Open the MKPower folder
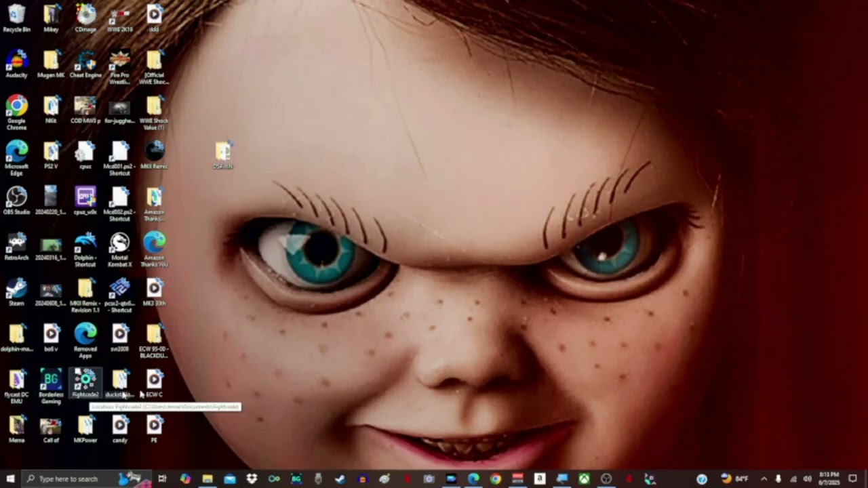Viewport: 868px width, 488px height. tap(85, 428)
